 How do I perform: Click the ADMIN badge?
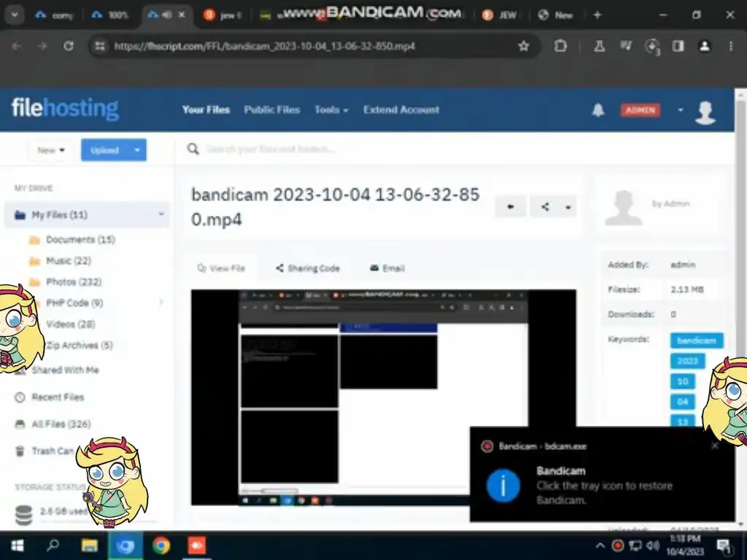click(640, 110)
